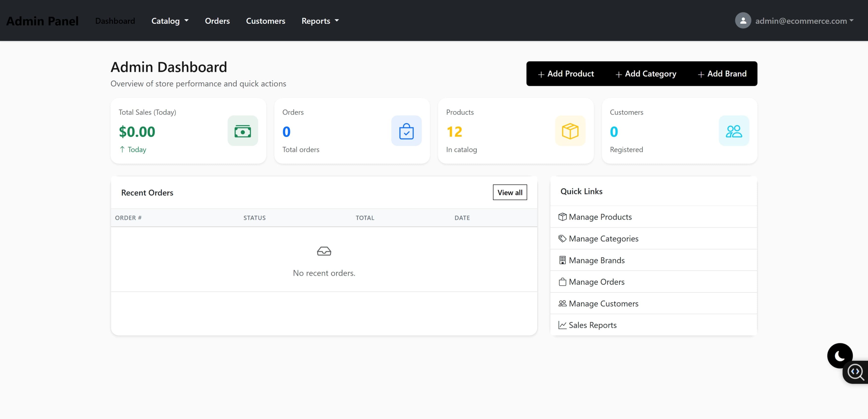Viewport: 868px width, 419px height.
Task: Click the STATUS column header
Action: pos(254,218)
